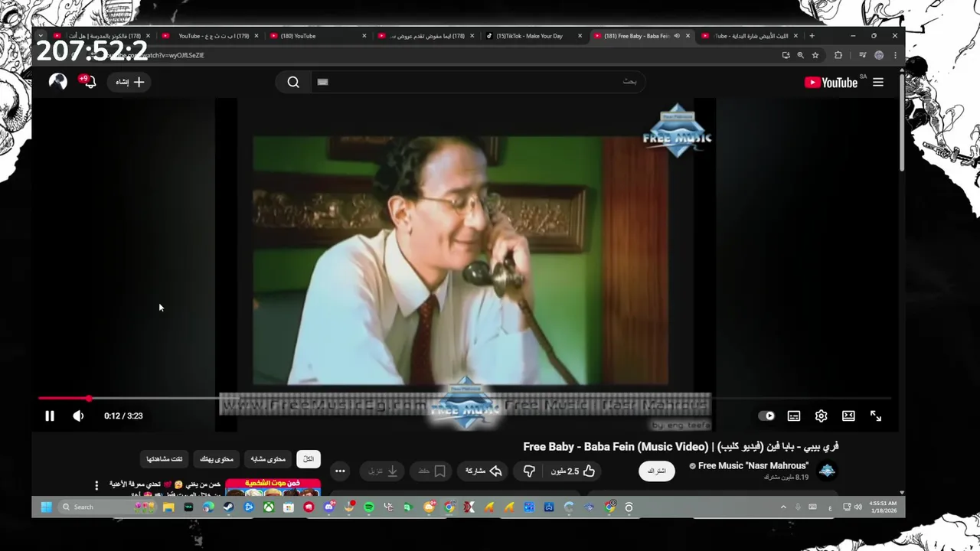Open the Chrome three-dot menu
The width and height of the screenshot is (980, 551).
(x=895, y=55)
